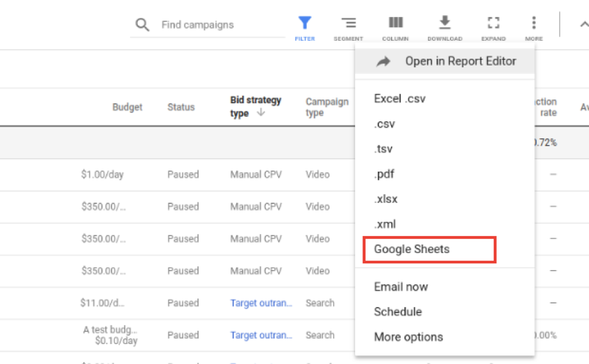
Task: Collapse the panel with the top-right chevron
Action: click(x=584, y=25)
